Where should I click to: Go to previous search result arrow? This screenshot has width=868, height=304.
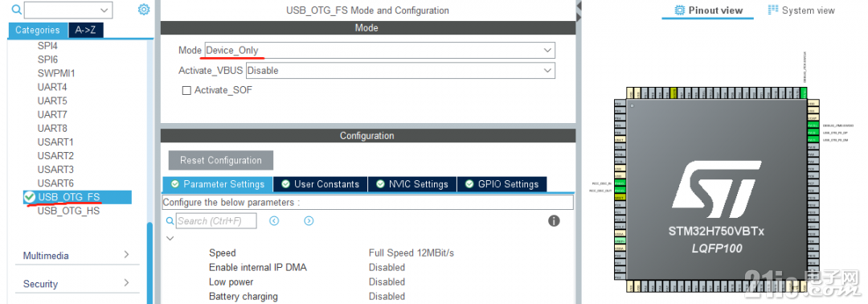[x=274, y=221]
